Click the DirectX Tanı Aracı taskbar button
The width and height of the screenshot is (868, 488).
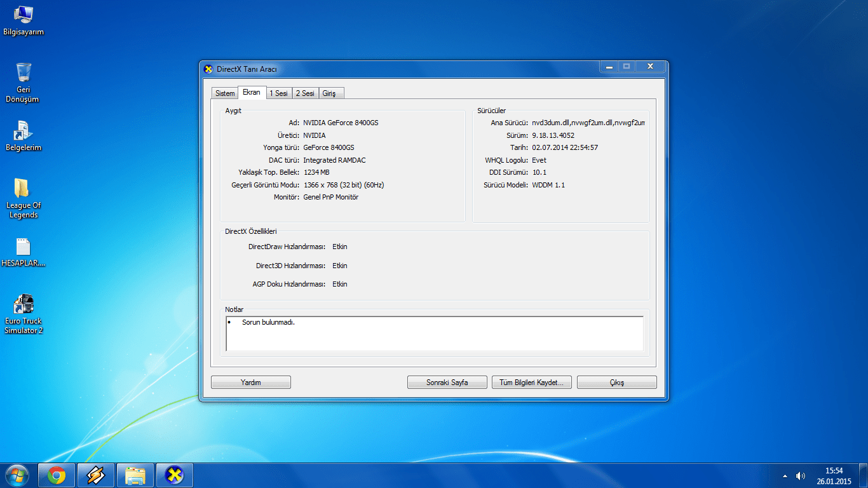click(174, 475)
